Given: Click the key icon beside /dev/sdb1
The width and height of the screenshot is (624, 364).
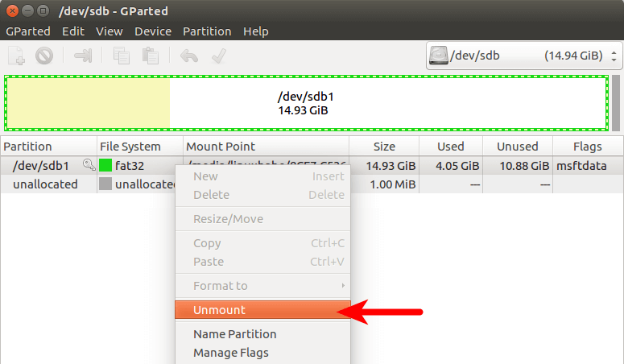Looking at the screenshot, I should point(89,166).
